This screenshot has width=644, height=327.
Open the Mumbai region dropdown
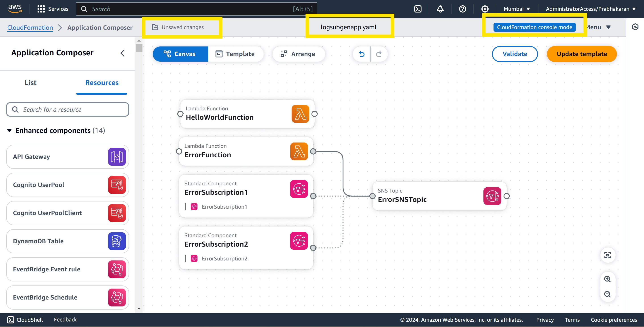click(x=516, y=9)
